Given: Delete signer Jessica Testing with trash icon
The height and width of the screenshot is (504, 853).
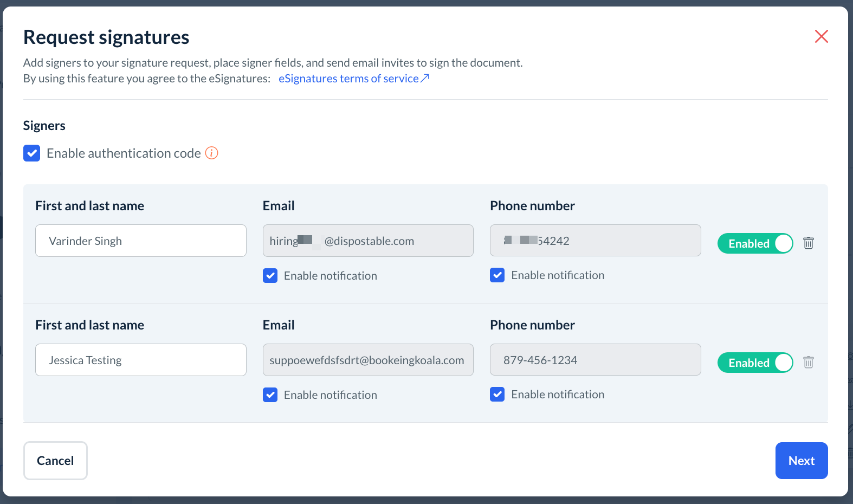Looking at the screenshot, I should [808, 362].
